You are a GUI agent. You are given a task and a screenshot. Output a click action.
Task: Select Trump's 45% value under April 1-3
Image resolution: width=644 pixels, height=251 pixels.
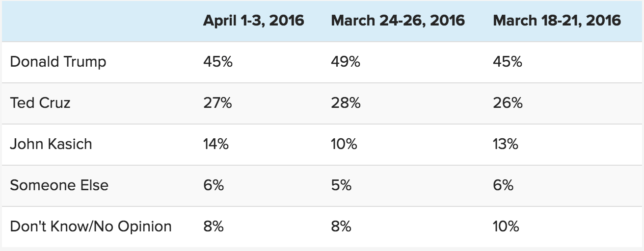pyautogui.click(x=218, y=62)
